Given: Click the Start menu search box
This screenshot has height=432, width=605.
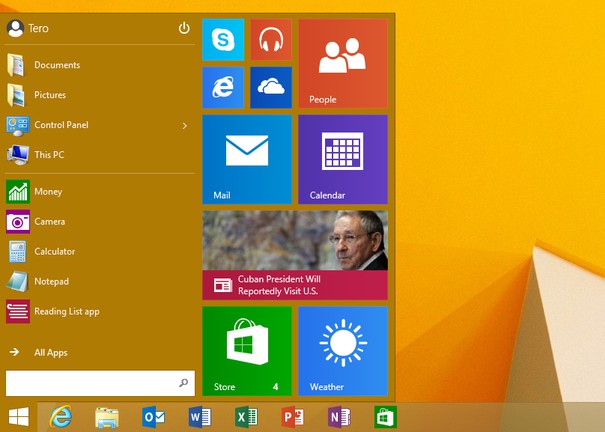Looking at the screenshot, I should 100,383.
